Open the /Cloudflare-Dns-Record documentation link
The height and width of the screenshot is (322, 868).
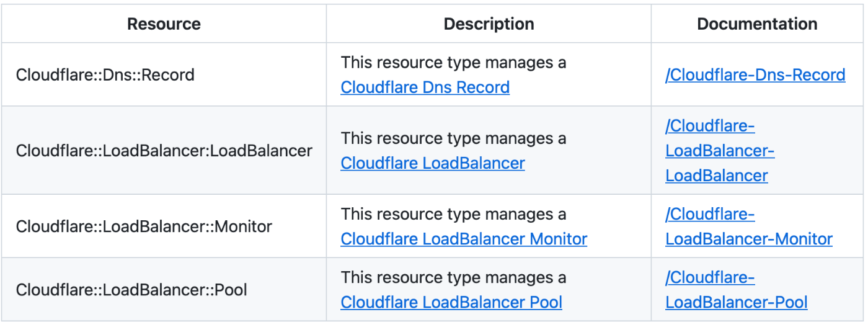pyautogui.click(x=755, y=75)
